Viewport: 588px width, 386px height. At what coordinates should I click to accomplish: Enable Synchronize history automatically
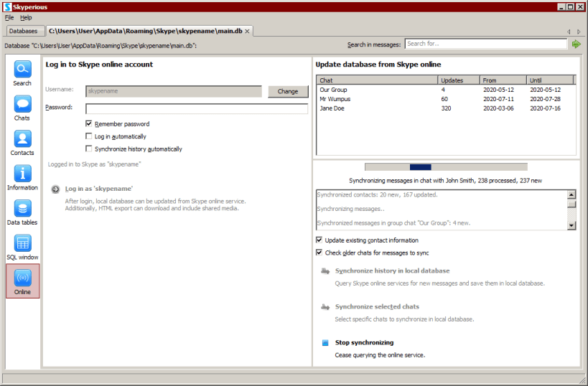pos(89,149)
